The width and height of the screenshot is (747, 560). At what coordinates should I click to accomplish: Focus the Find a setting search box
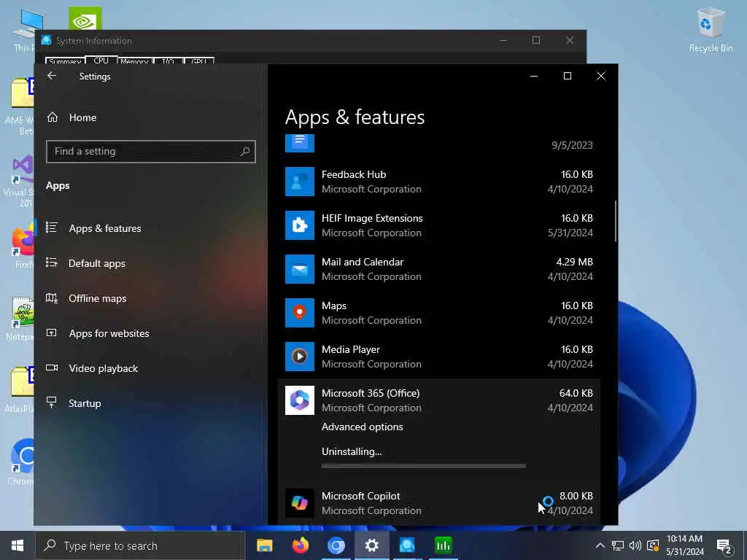coord(150,152)
